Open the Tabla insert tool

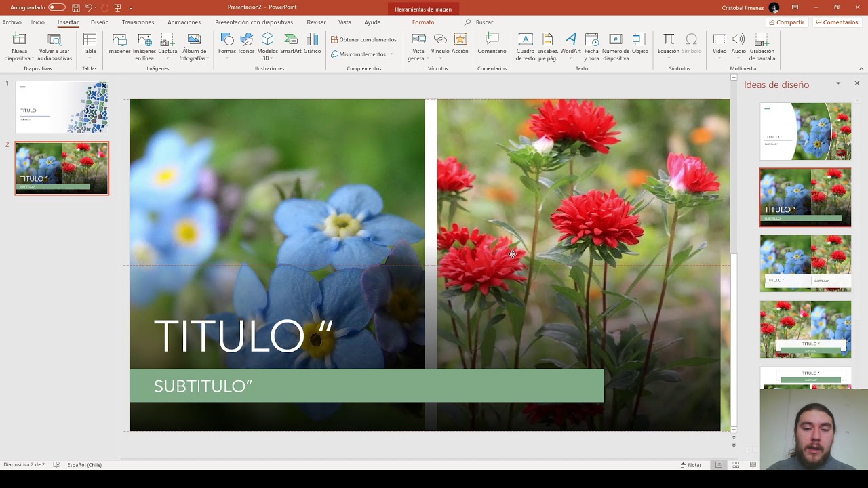tap(90, 47)
